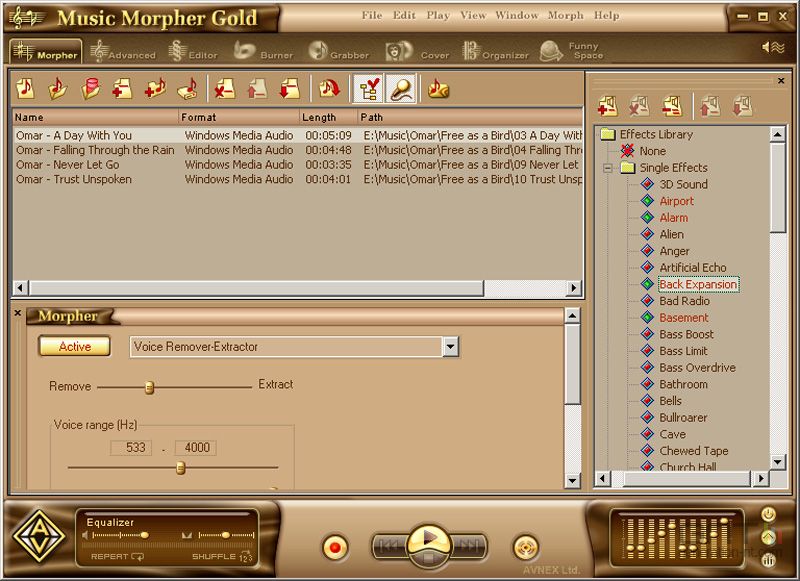Click the next track button
800x581 pixels.
(468, 547)
